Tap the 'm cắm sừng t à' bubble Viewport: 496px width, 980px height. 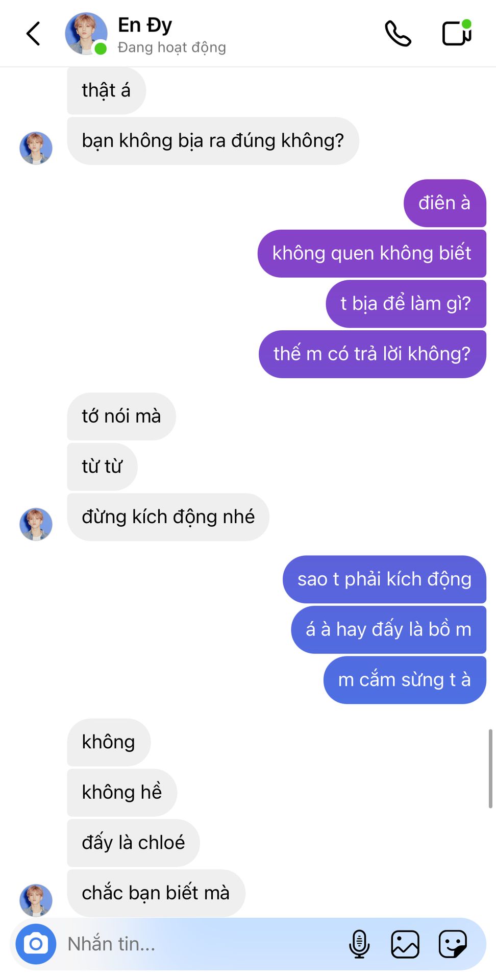pos(405,680)
